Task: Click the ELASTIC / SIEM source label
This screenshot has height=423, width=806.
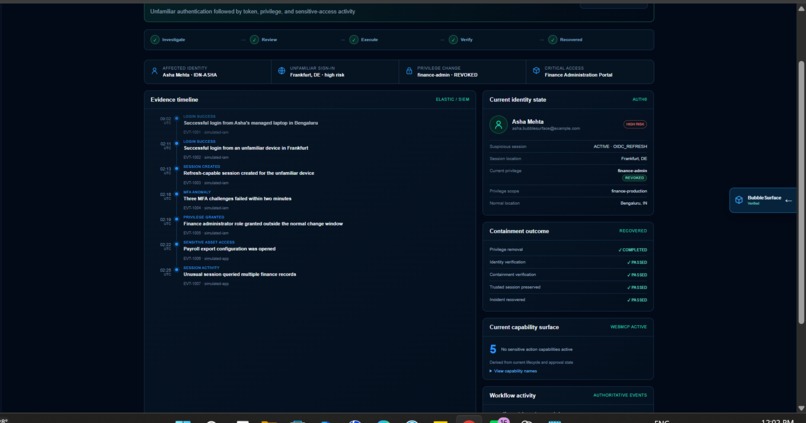Action: [452, 100]
